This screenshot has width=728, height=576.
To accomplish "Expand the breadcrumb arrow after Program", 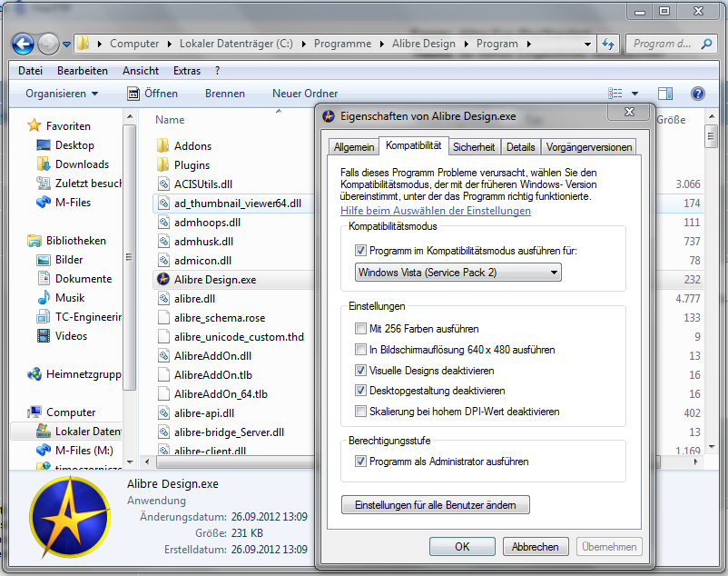I will tap(528, 45).
